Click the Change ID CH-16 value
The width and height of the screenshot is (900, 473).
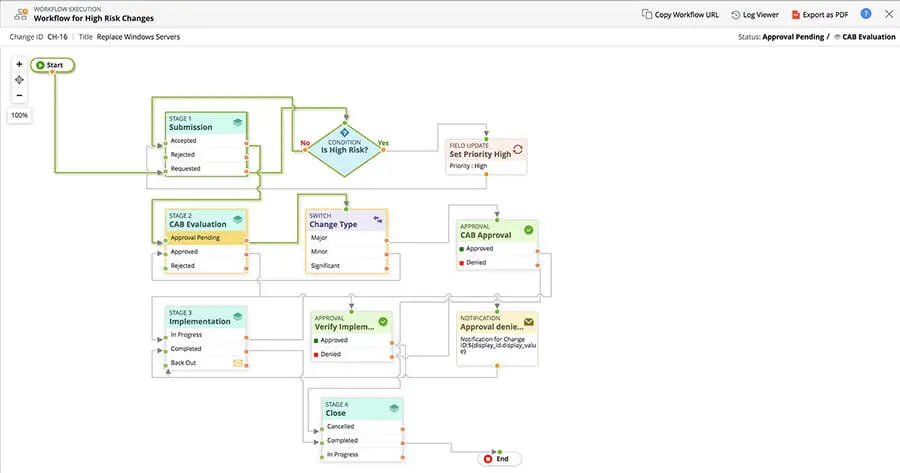[57, 37]
